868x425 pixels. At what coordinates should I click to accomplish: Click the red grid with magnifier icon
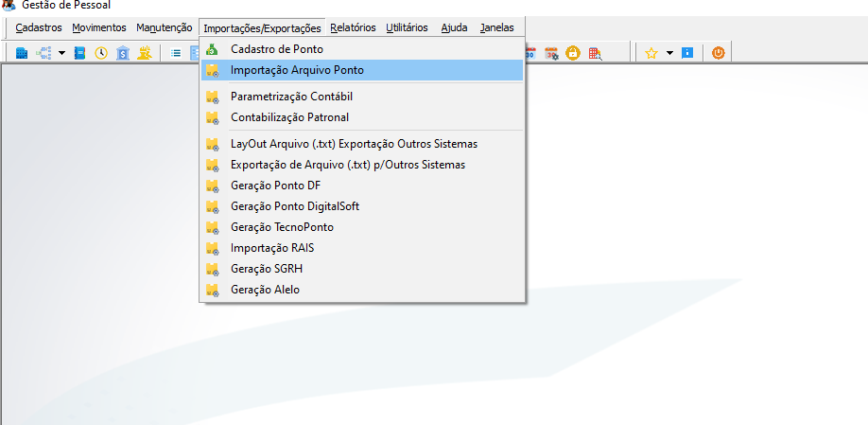(595, 53)
